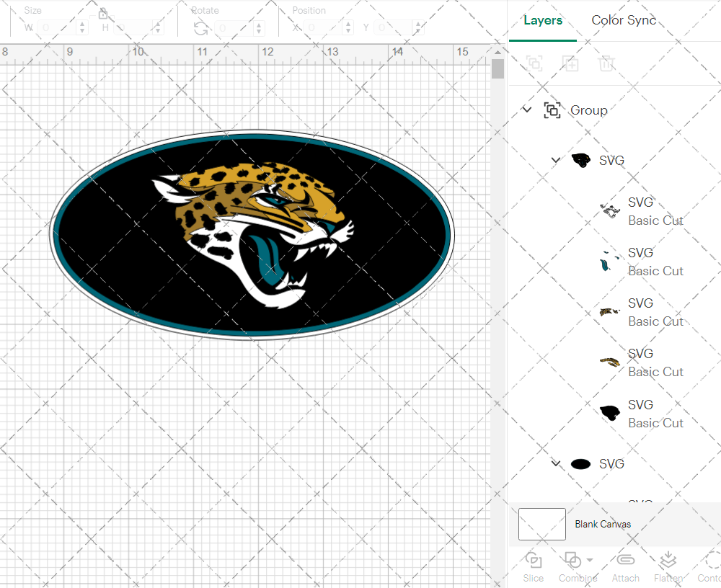Click the Contour tool button
721x588 pixels.
709,567
